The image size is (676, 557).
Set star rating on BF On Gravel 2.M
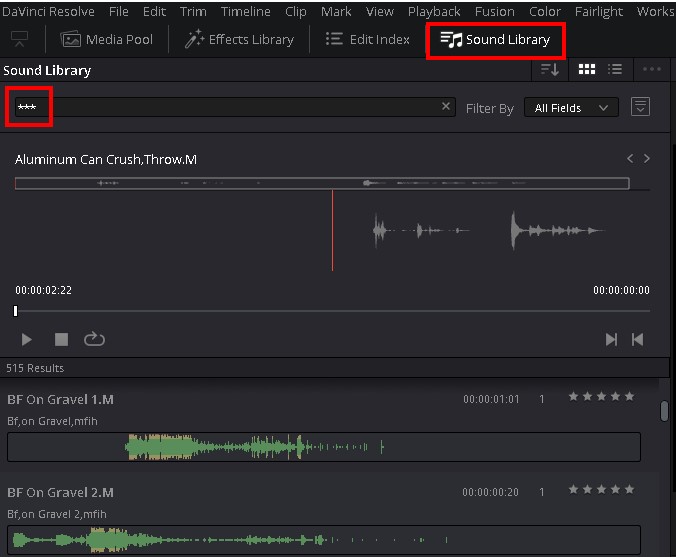tap(601, 489)
